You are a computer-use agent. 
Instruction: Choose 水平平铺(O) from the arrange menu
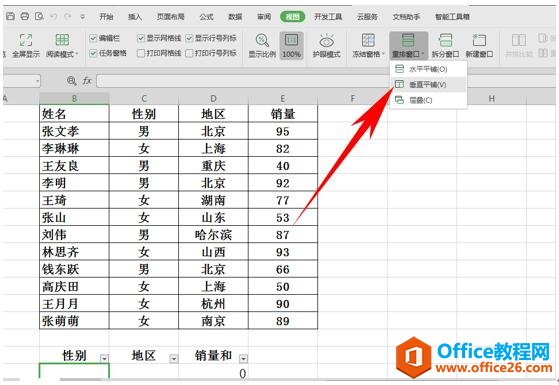point(428,69)
